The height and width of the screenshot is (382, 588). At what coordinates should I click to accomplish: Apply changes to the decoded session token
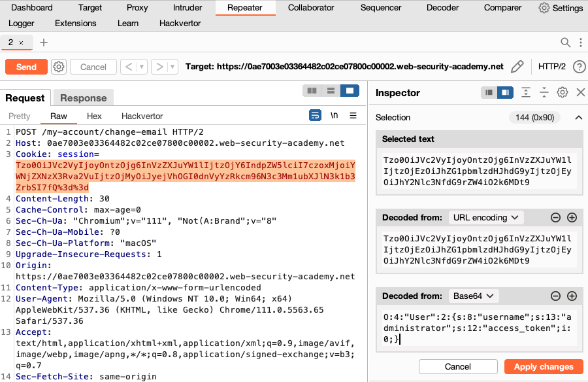[544, 366]
